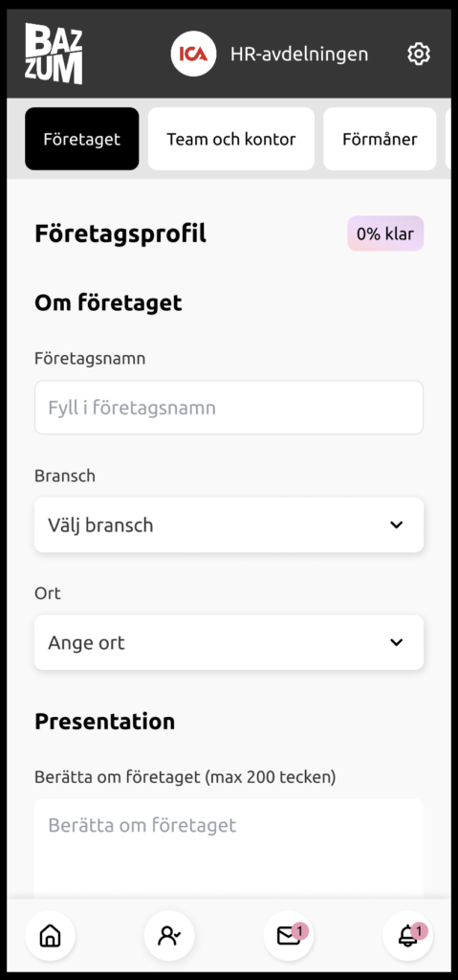Viewport: 458px width, 980px height.
Task: Switch to the Förmåner tab
Action: click(x=380, y=139)
